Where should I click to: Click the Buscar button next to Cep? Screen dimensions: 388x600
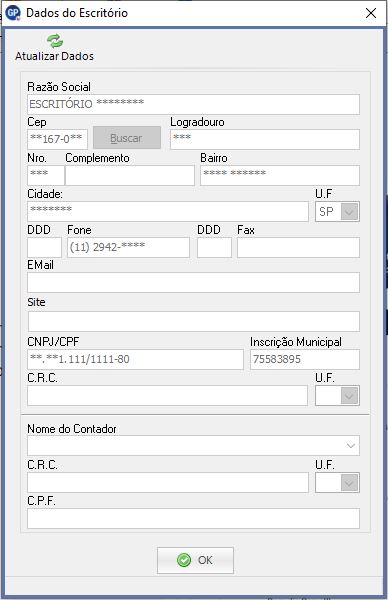[x=127, y=138]
